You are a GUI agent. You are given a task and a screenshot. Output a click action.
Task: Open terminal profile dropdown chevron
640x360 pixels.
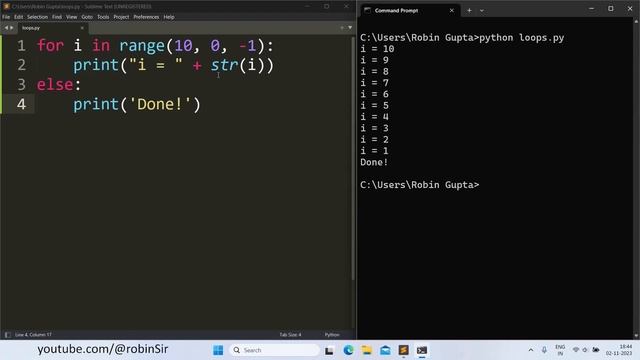482,11
